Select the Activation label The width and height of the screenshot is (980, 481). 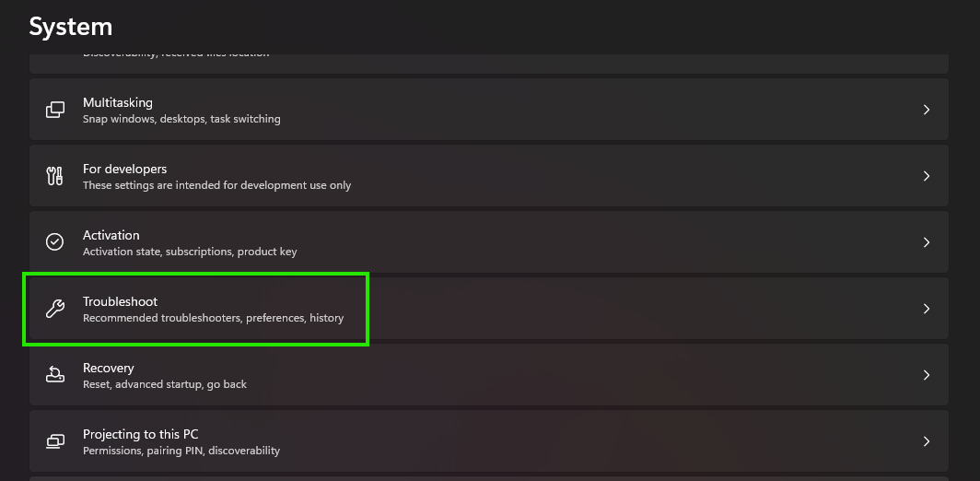(111, 235)
